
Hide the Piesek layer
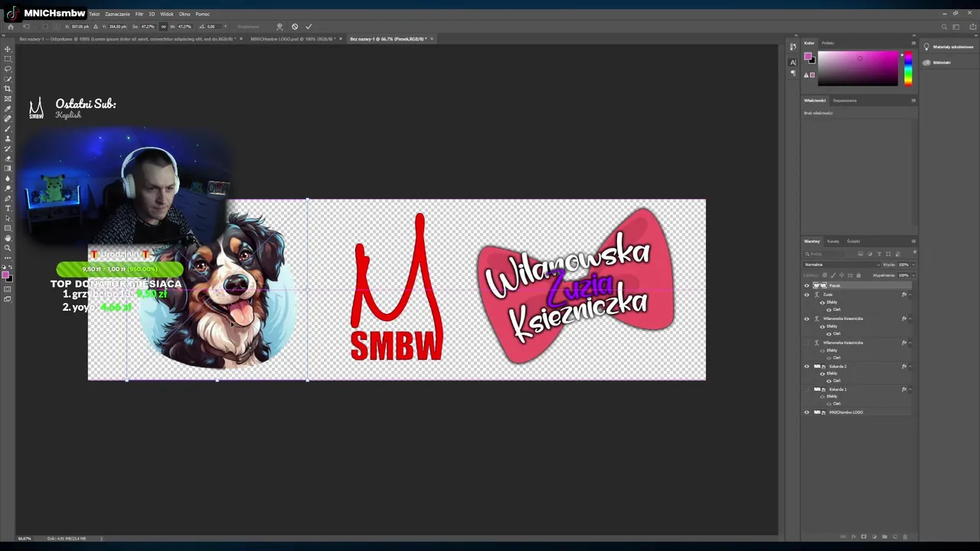[x=807, y=285]
